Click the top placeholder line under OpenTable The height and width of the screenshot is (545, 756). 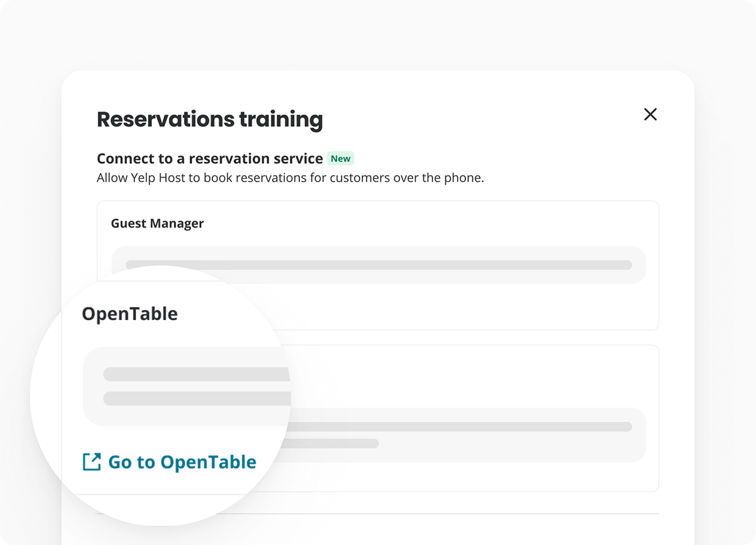[197, 374]
